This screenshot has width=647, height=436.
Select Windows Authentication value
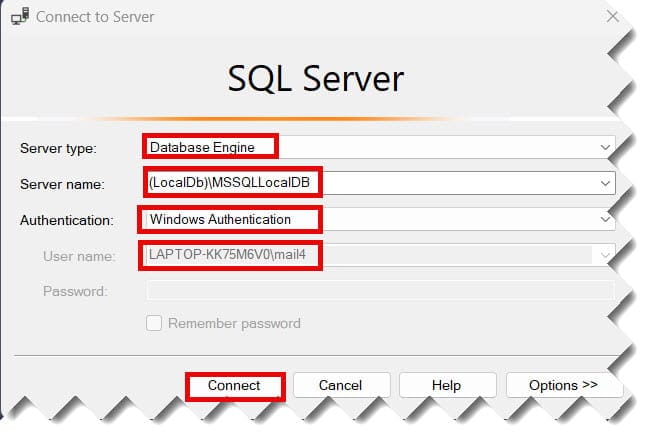(220, 219)
